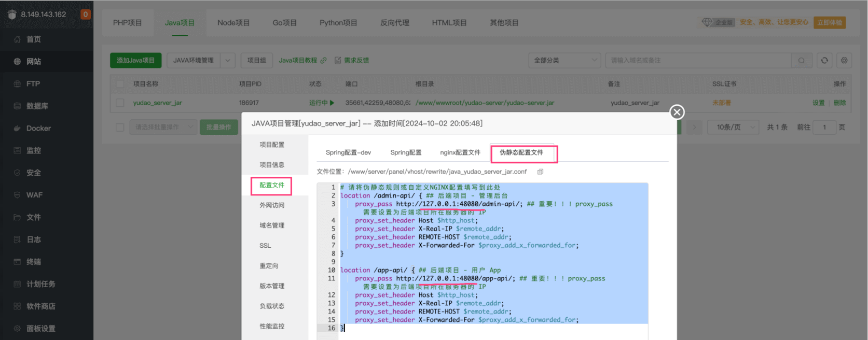The width and height of the screenshot is (868, 340).
Task: Click the refresh list icon
Action: (x=824, y=61)
